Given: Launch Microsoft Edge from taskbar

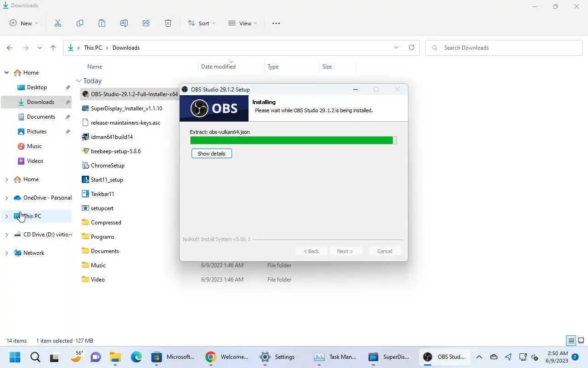Looking at the screenshot, I should coord(136,357).
